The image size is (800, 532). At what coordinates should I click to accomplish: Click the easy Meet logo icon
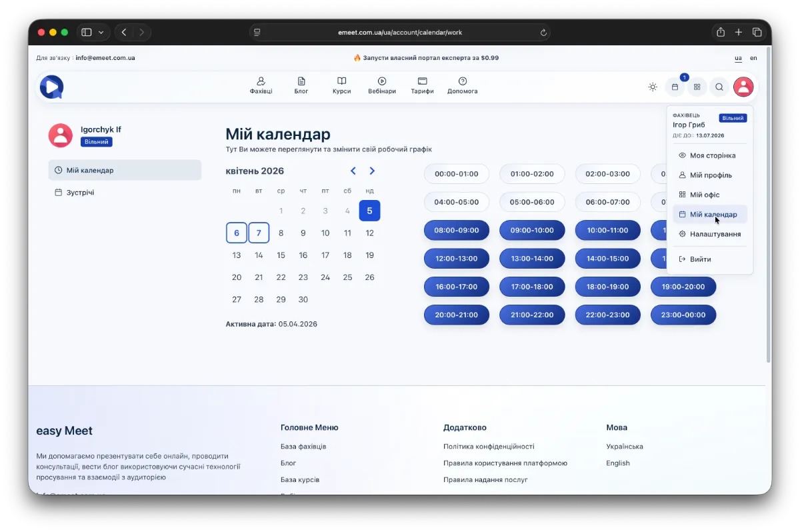point(51,87)
